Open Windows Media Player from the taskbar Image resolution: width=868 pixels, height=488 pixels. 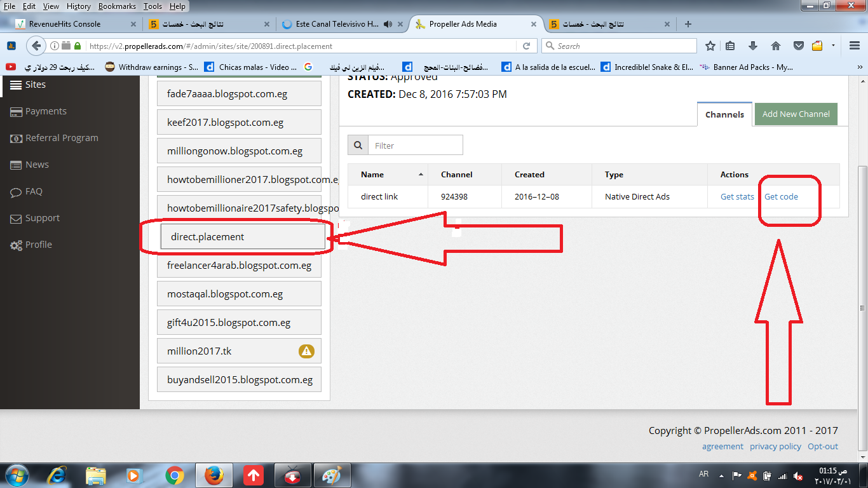pos(134,475)
